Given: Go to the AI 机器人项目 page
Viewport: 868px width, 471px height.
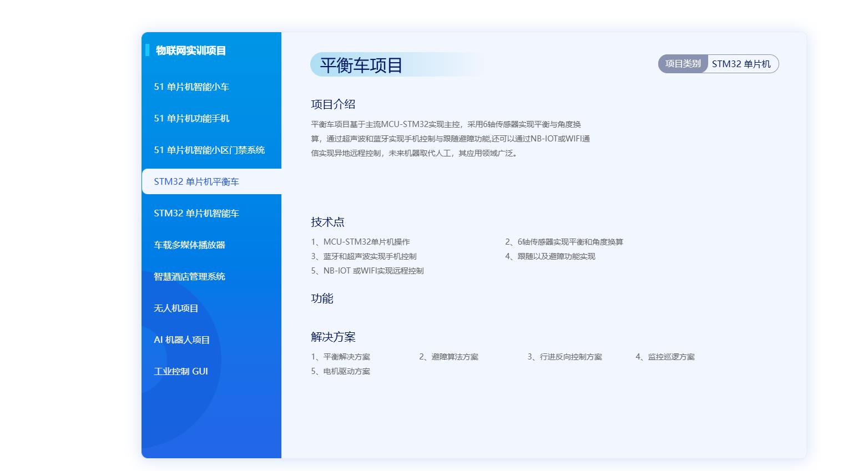Looking at the screenshot, I should pyautogui.click(x=181, y=340).
